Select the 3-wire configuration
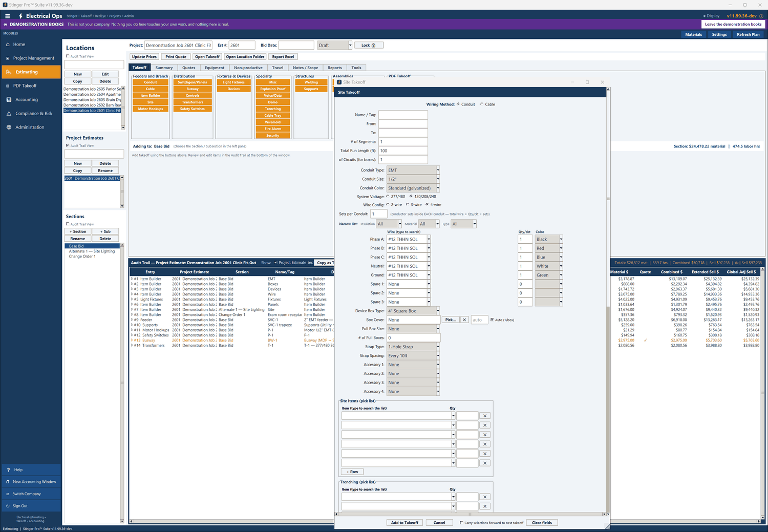Image resolution: width=768 pixels, height=532 pixels. click(407, 205)
